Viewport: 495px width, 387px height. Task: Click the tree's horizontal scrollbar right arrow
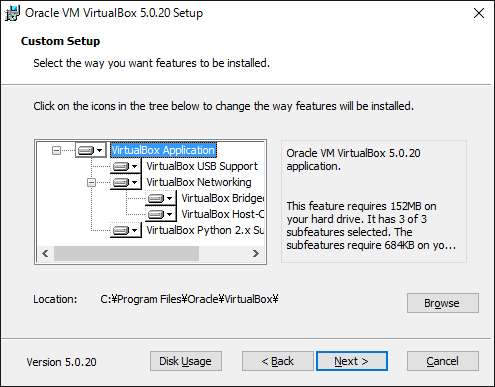[256, 254]
